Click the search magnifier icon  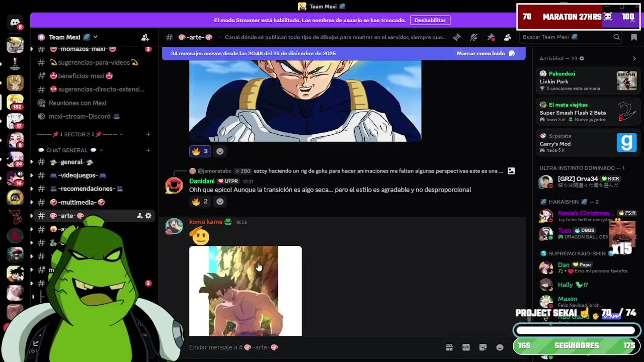tap(616, 37)
